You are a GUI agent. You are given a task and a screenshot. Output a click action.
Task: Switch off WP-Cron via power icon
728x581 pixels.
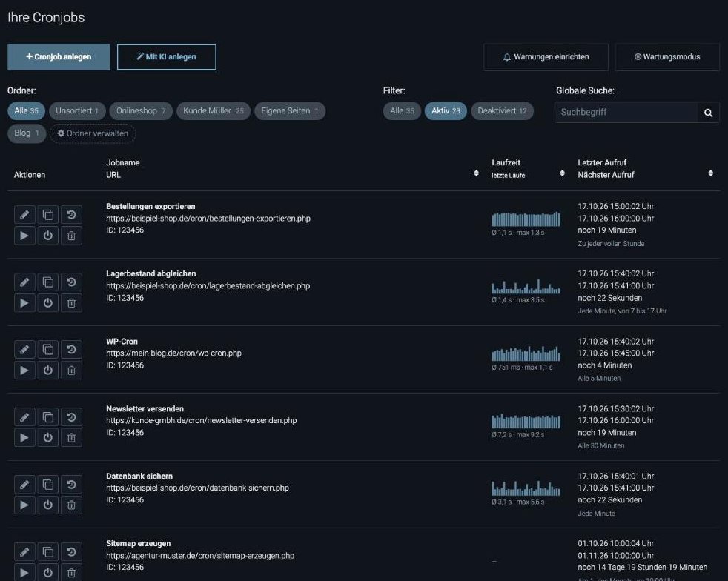[48, 371]
